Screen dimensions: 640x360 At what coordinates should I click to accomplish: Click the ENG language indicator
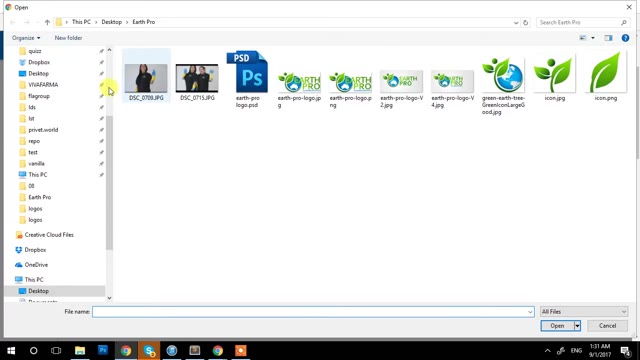tap(576, 351)
